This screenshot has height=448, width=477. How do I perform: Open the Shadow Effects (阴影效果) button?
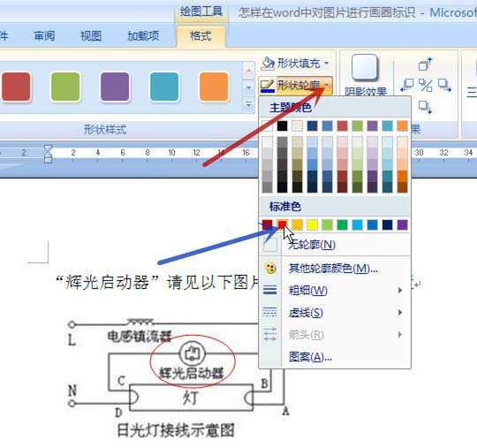[365, 74]
